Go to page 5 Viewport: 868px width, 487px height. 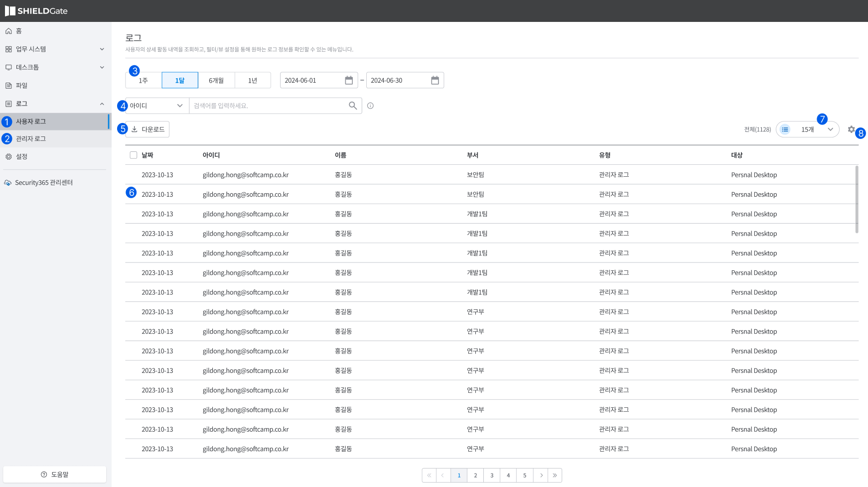click(525, 476)
